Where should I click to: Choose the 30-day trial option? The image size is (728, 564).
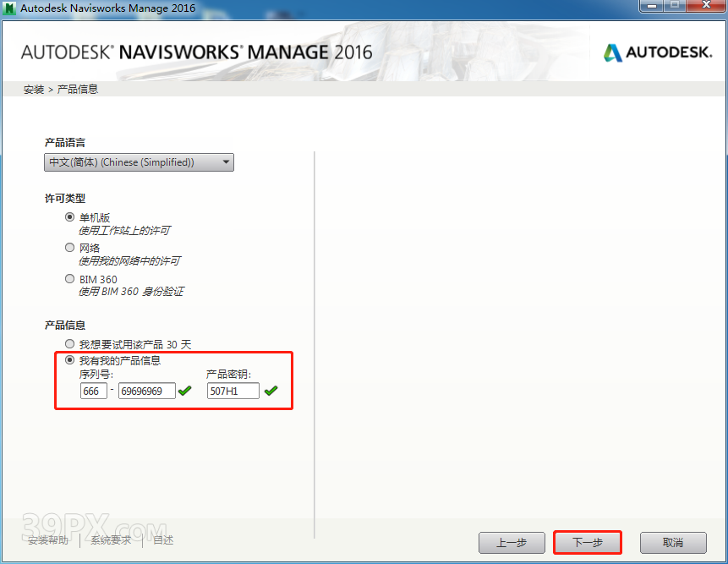pos(70,344)
